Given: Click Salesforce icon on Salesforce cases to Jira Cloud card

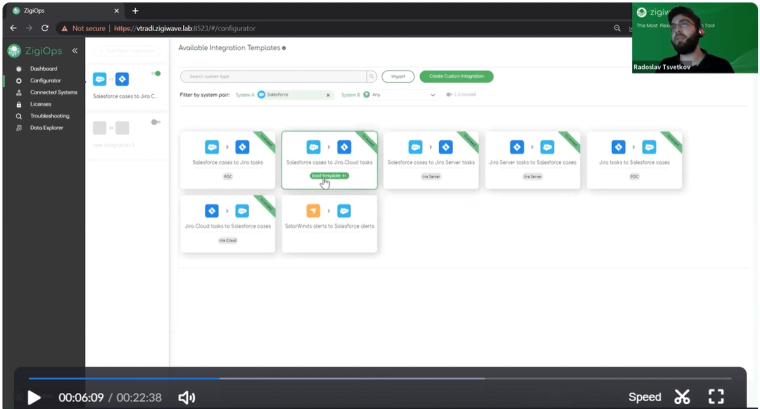Looking at the screenshot, I should click(314, 147).
